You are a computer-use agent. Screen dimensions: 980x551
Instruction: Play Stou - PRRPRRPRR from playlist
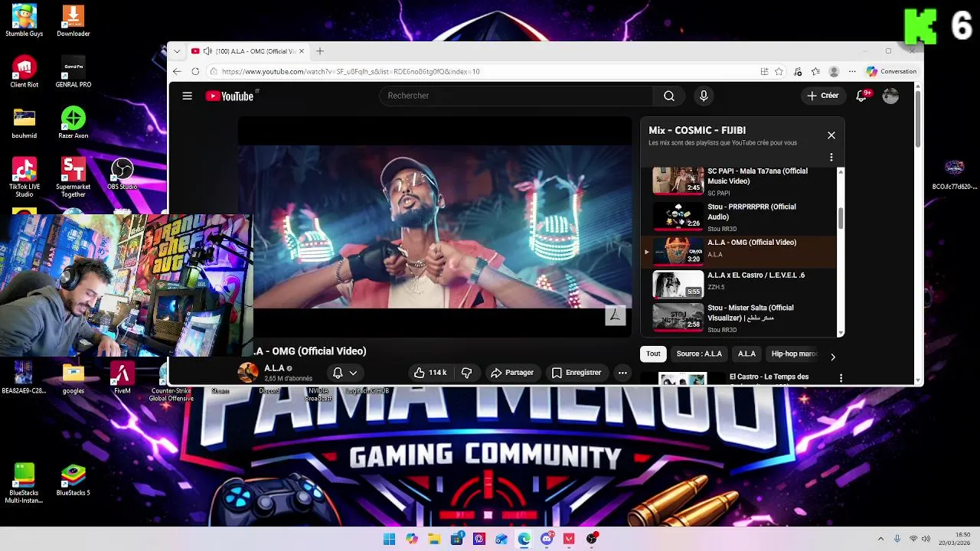point(740,217)
